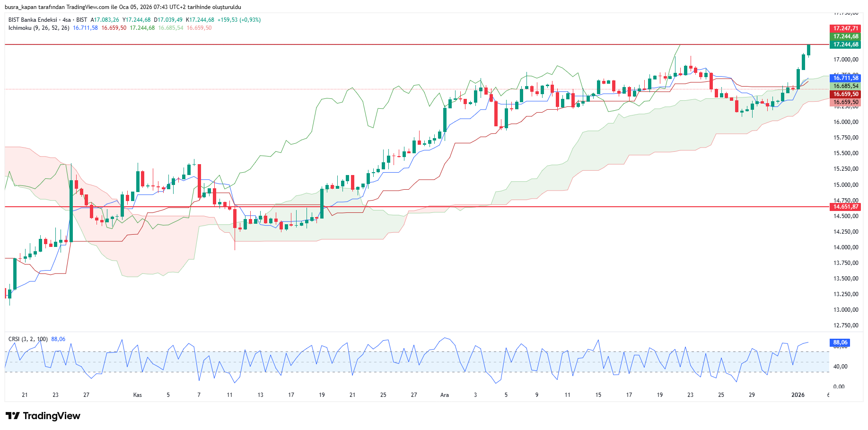Screen dimensions: 868x430
Task: Click the +159,53 (+0,93%) change value
Action: pos(239,20)
